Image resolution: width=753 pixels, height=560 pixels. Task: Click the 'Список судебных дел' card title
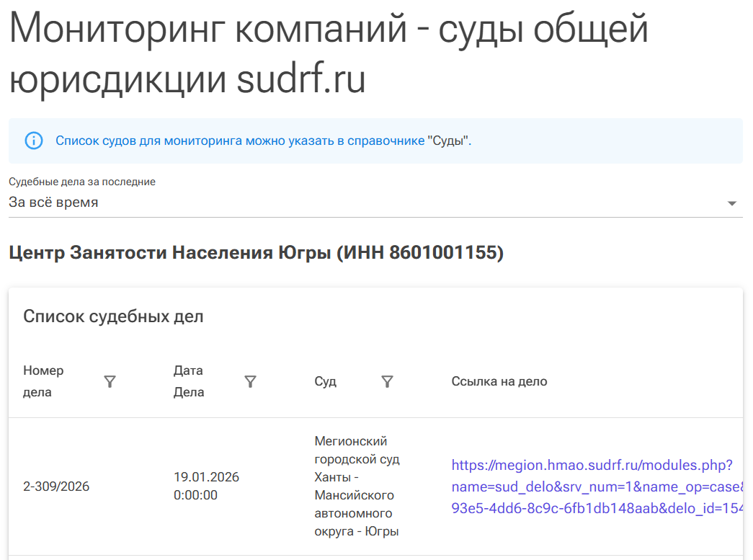tap(113, 316)
